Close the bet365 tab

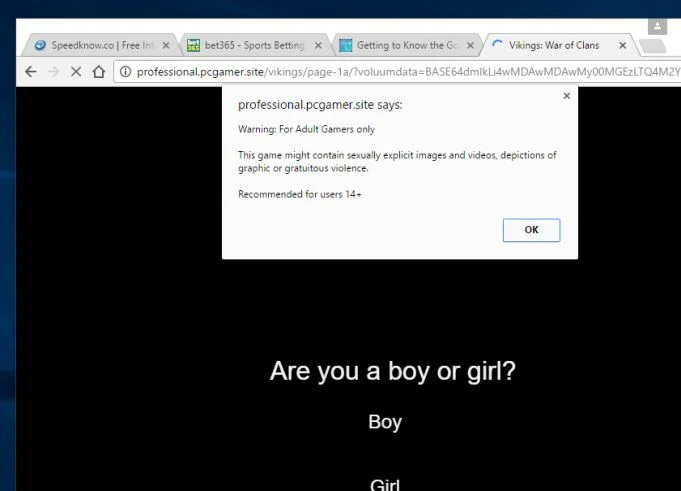318,45
